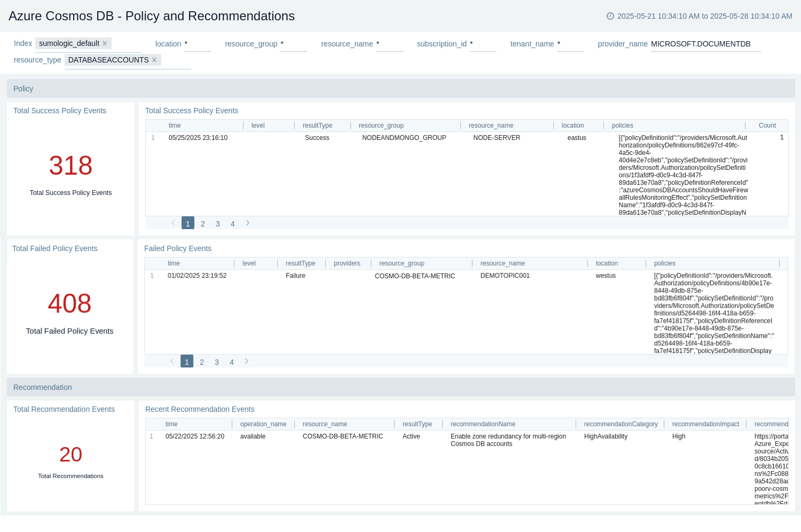Open page 2 of Failed Policy Events table
Viewport: 801px width, 532px height.
[x=202, y=362]
